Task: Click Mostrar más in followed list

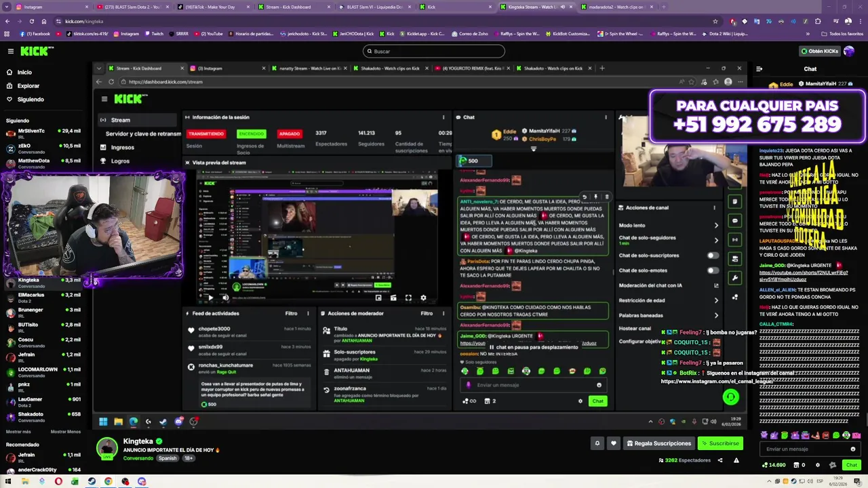Action: 18,432
